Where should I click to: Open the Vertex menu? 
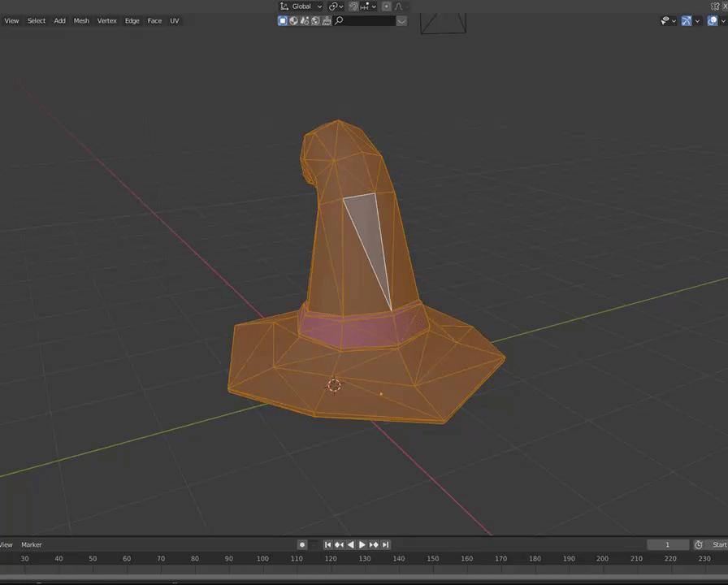coord(106,21)
